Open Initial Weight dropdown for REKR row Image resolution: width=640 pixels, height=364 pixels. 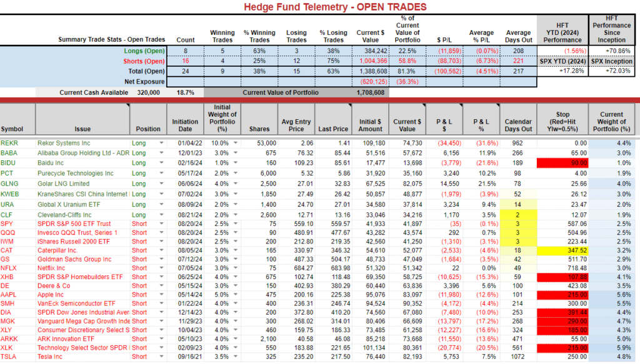pyautogui.click(x=236, y=143)
